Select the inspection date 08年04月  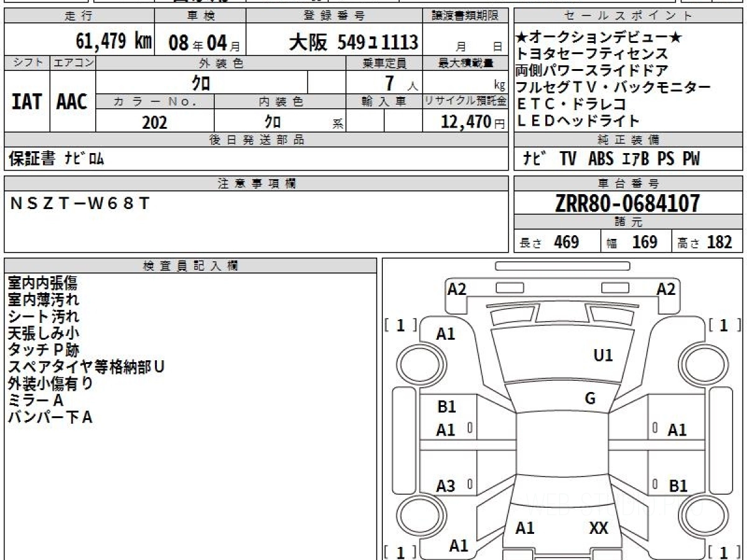pyautogui.click(x=205, y=42)
